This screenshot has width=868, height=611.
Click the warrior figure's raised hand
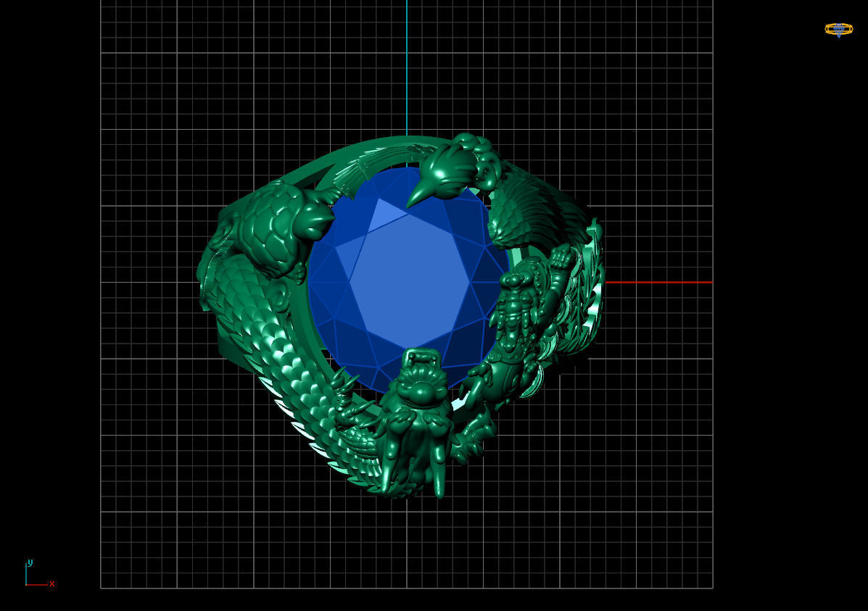coord(561,258)
